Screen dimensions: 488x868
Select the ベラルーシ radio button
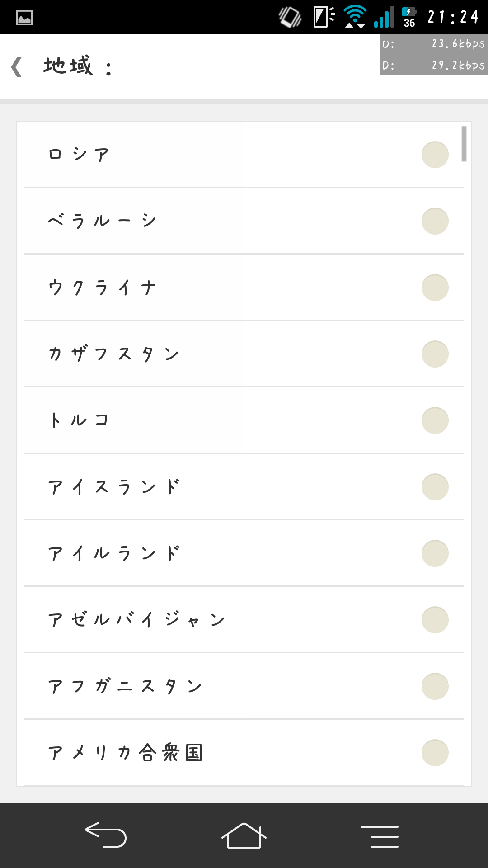point(435,221)
